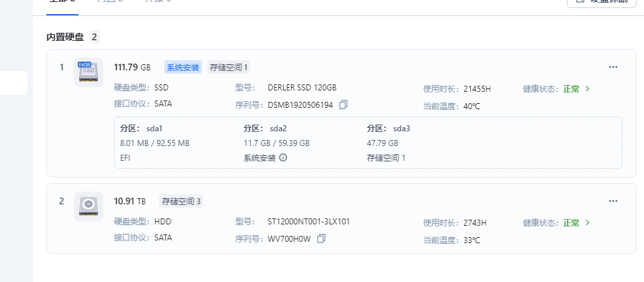The height and width of the screenshot is (282, 644).
Task: Expand health status details for SSD
Action: click(588, 88)
